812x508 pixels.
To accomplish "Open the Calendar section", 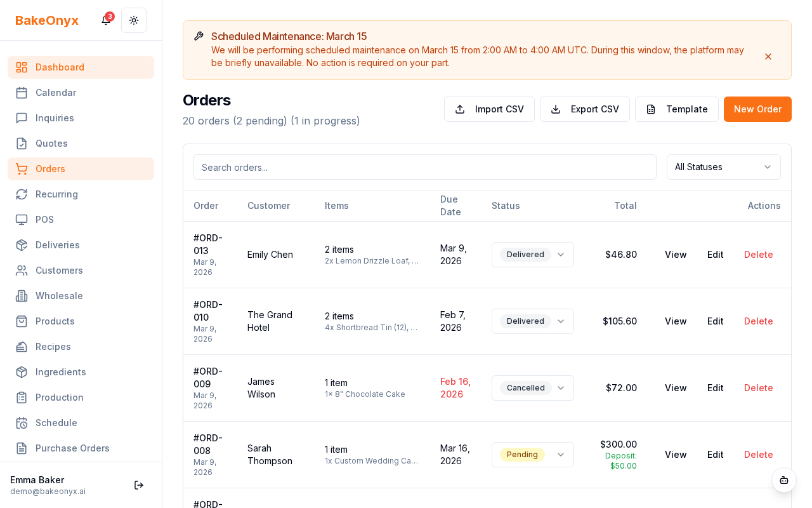I will [56, 93].
